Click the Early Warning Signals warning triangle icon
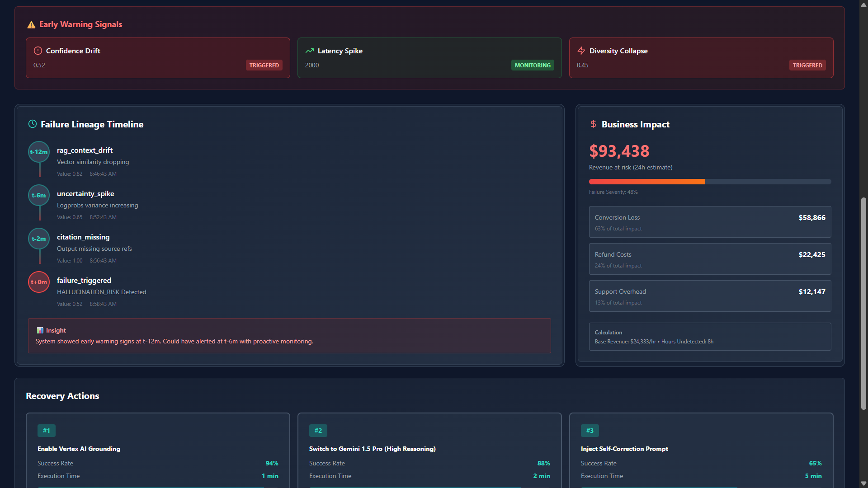The height and width of the screenshot is (488, 868). click(x=31, y=25)
